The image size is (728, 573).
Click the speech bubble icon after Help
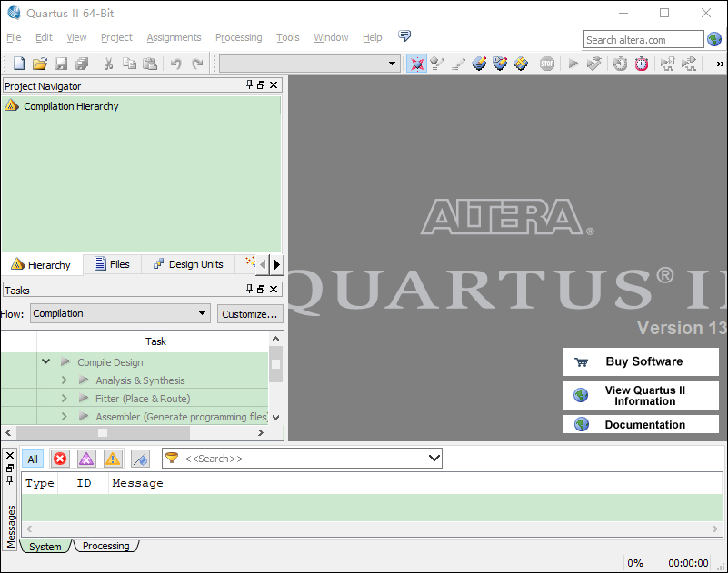coord(404,36)
